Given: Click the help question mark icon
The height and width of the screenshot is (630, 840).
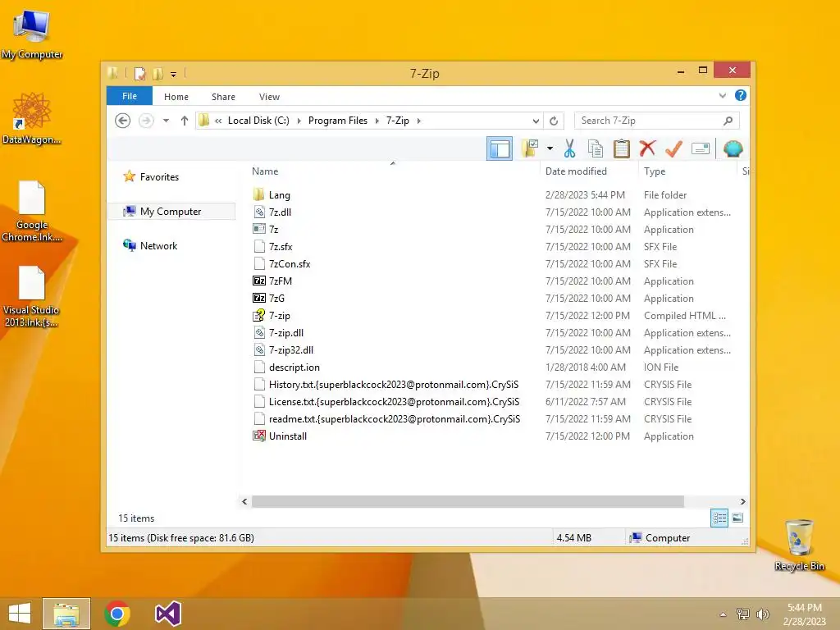Looking at the screenshot, I should point(741,95).
